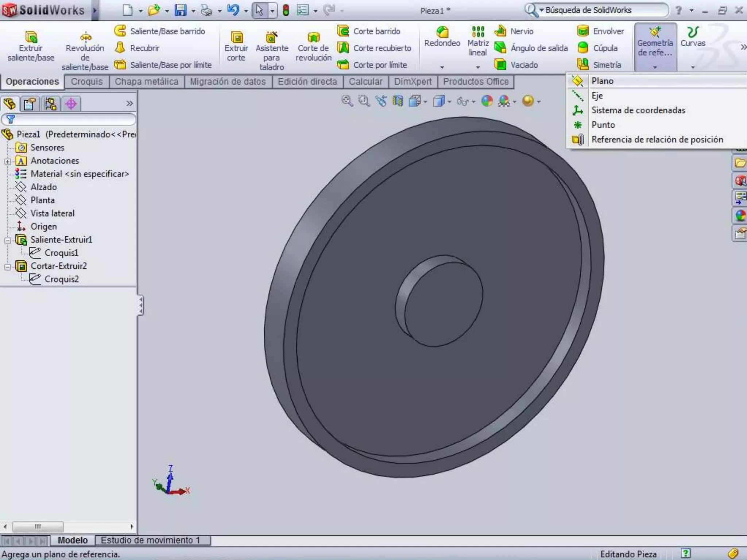Viewport: 747px width, 560px height.
Task: Select Croquis2 in the feature tree
Action: (x=61, y=279)
